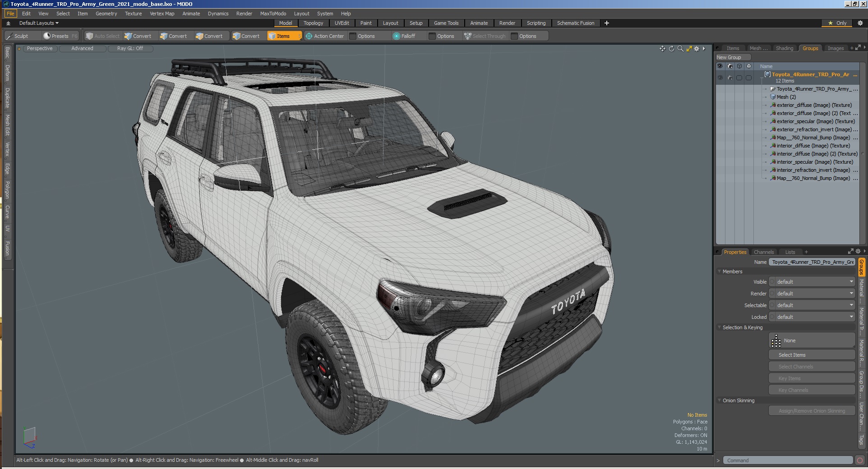Screen dimensions: 868x469
Task: Click the layout settings gear top right
Action: coord(860,23)
